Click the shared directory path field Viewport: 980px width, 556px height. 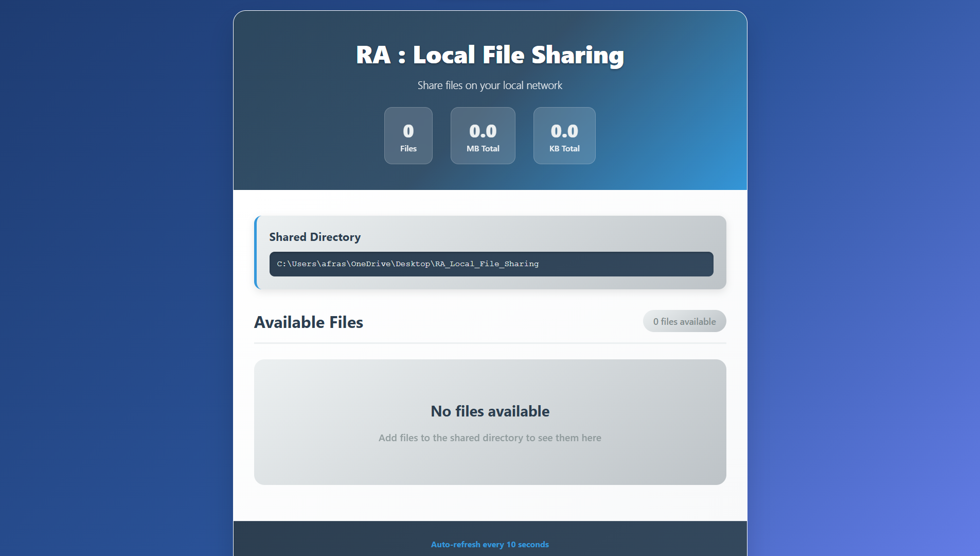[x=490, y=264]
